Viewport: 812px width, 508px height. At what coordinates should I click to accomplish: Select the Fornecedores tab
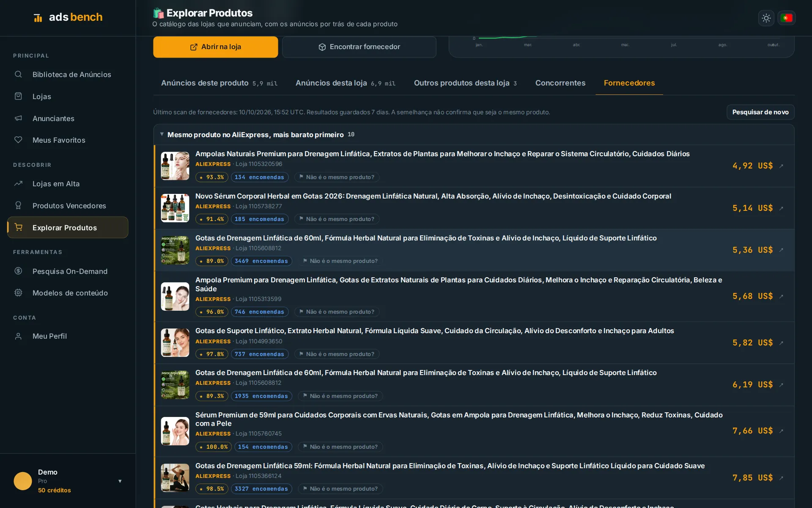pyautogui.click(x=629, y=83)
